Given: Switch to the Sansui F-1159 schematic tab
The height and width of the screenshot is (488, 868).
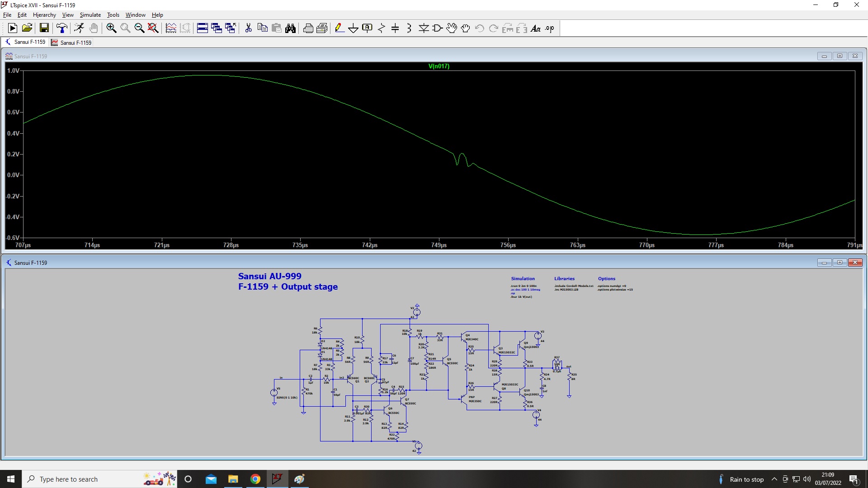Looking at the screenshot, I should (25, 42).
